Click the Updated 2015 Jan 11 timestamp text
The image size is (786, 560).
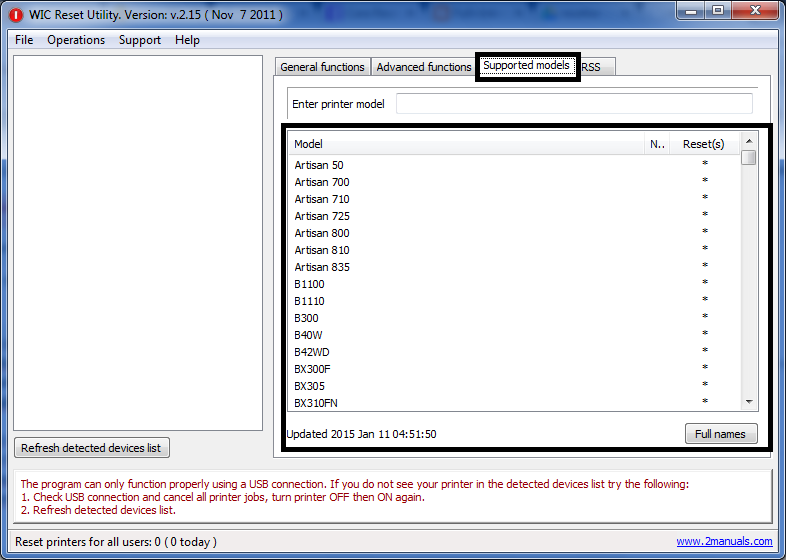(361, 434)
